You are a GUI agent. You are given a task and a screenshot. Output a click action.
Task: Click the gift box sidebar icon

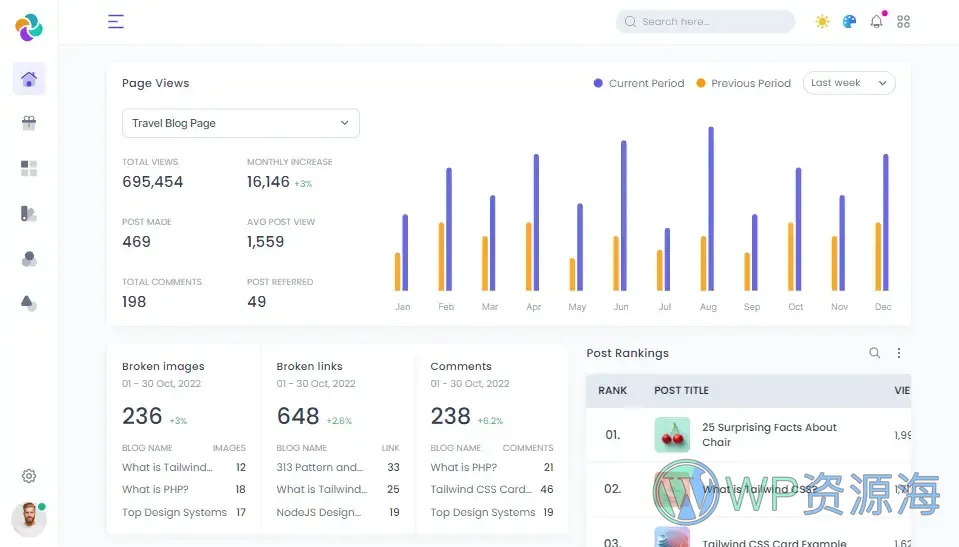point(29,123)
